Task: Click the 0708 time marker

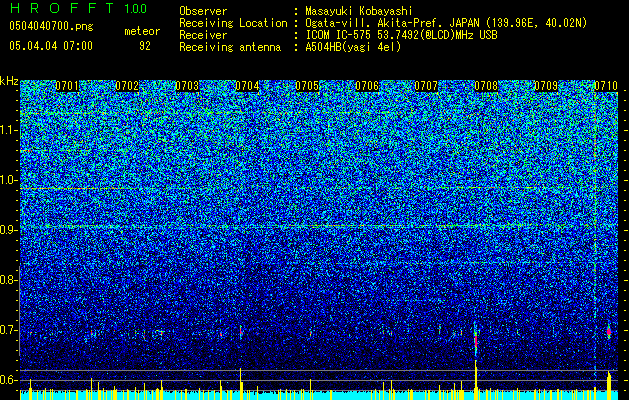Action: 486,86
